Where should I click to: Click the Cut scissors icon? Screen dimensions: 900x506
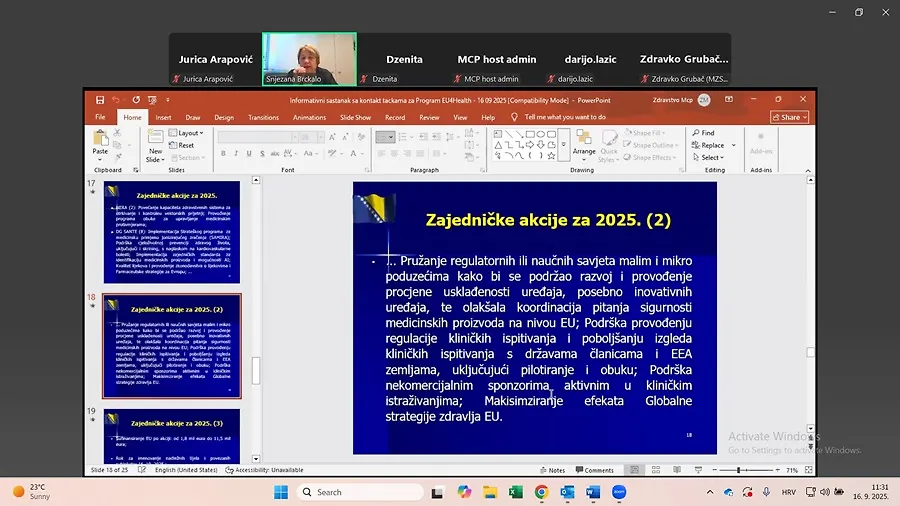[117, 133]
